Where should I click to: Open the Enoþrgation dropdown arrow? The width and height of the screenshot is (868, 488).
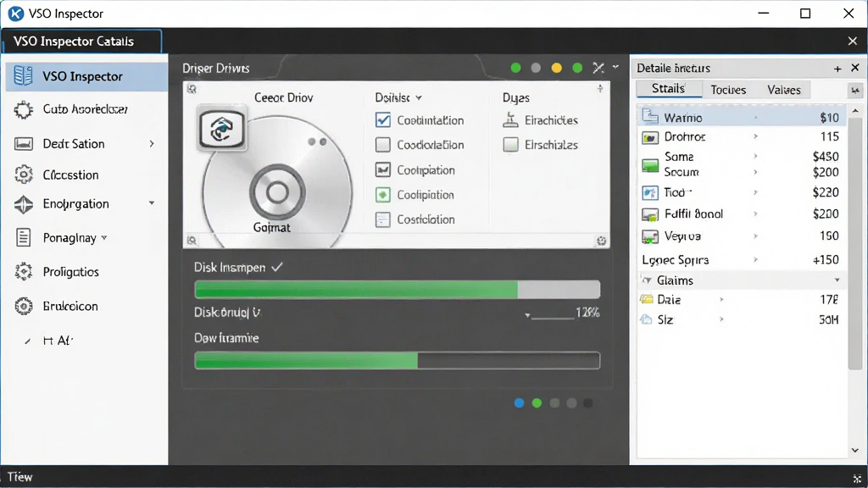pyautogui.click(x=152, y=203)
